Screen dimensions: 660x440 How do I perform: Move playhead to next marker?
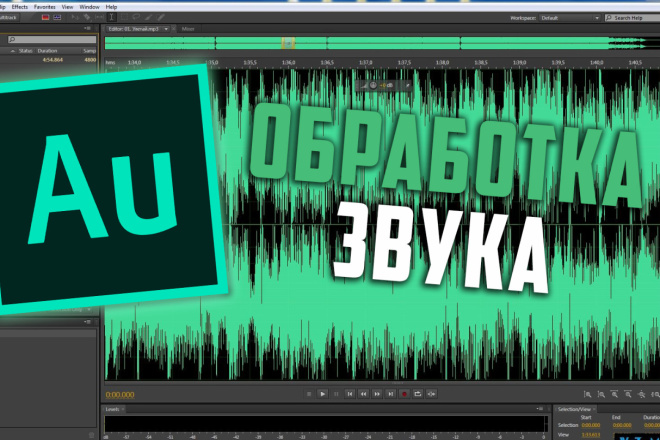(x=390, y=394)
